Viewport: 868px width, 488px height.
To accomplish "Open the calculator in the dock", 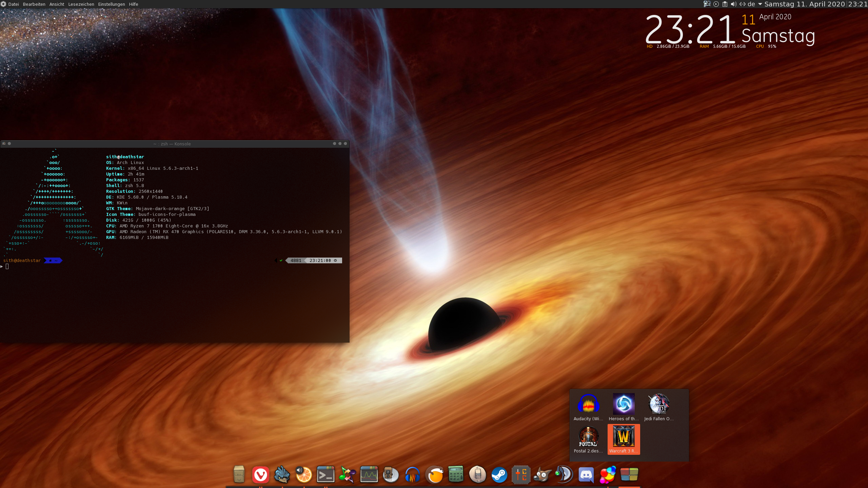I will pyautogui.click(x=456, y=474).
